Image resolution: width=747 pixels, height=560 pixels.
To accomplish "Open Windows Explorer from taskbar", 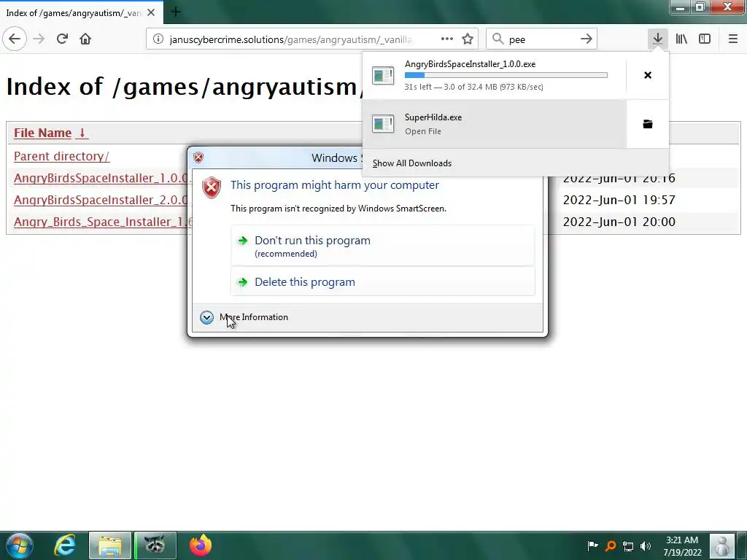I will coord(110,545).
